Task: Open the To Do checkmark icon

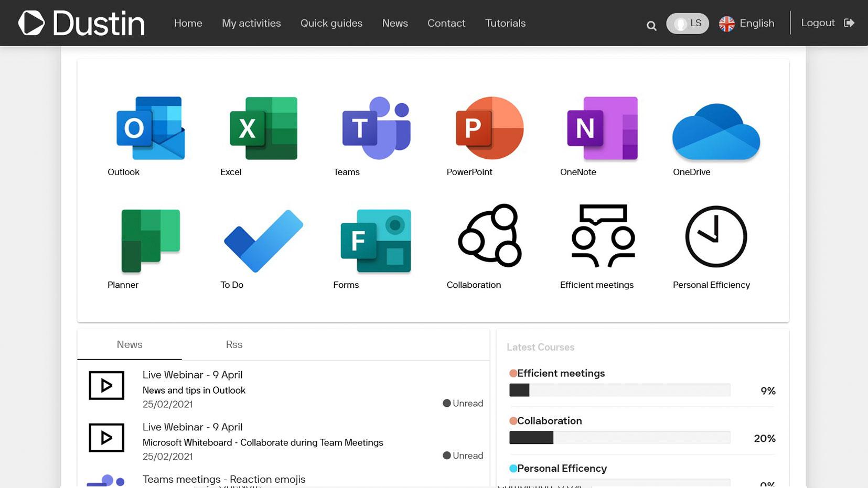Action: (x=263, y=241)
